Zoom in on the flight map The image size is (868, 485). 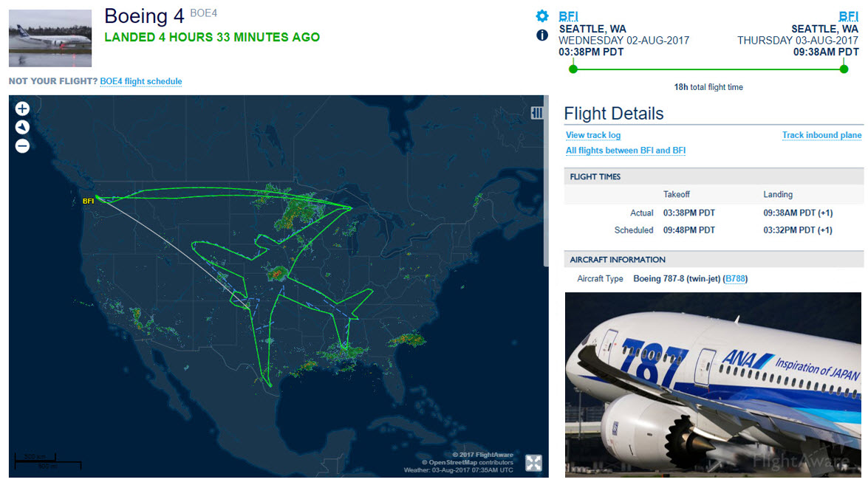[22, 109]
